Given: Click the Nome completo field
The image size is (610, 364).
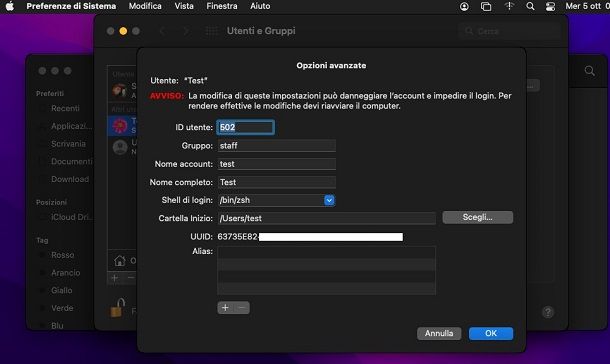Looking at the screenshot, I should tap(277, 182).
